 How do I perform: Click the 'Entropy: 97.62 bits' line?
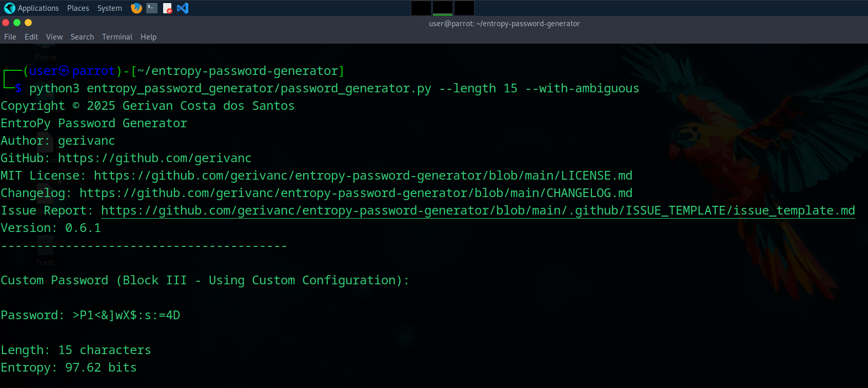[x=69, y=367]
